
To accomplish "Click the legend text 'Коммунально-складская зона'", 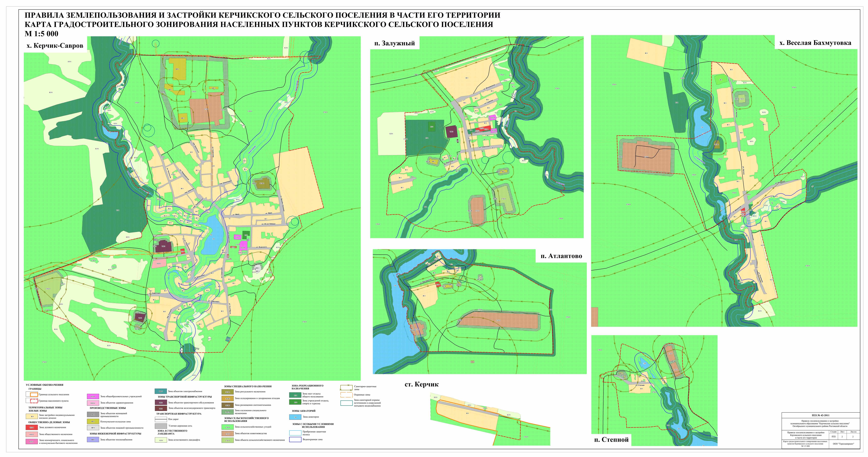I will [116, 422].
